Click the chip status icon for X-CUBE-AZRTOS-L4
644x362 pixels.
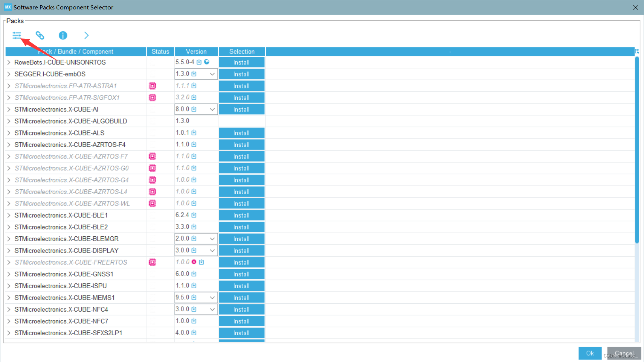pos(153,192)
